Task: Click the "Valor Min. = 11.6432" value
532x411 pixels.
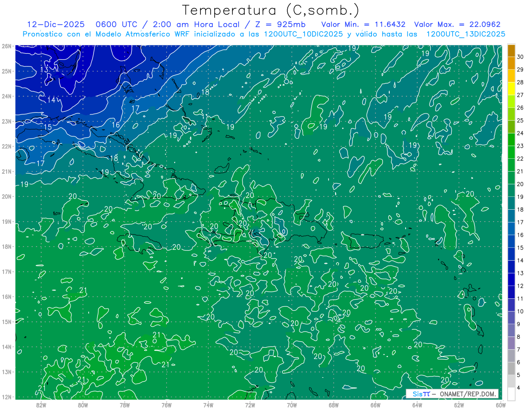Action: tap(364, 24)
